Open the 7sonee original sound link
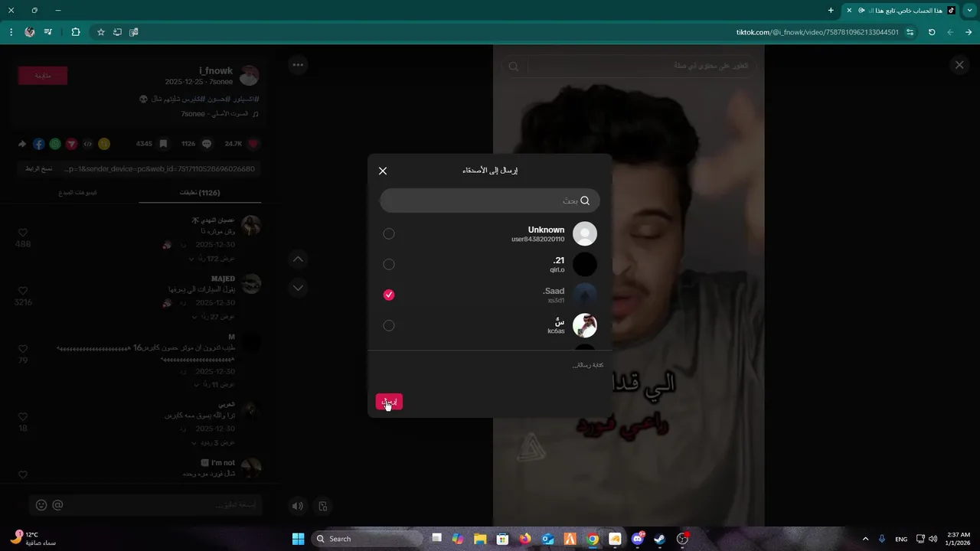The image size is (980, 551). pos(220,114)
